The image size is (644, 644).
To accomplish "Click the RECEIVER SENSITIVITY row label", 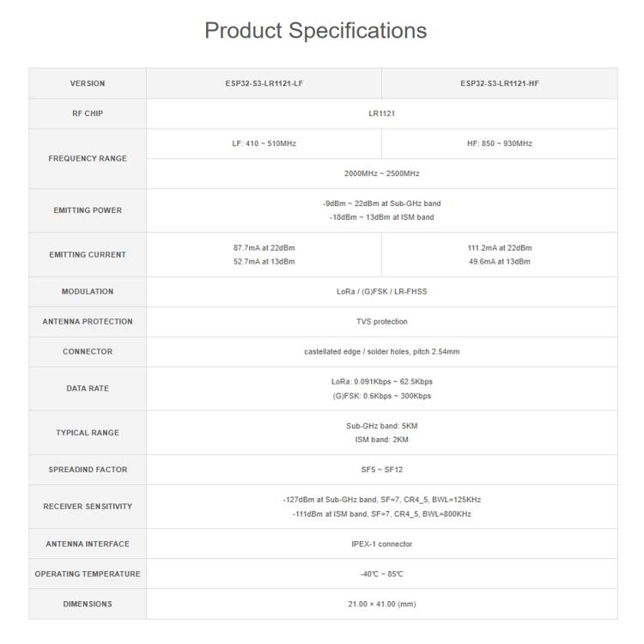I will (88, 507).
